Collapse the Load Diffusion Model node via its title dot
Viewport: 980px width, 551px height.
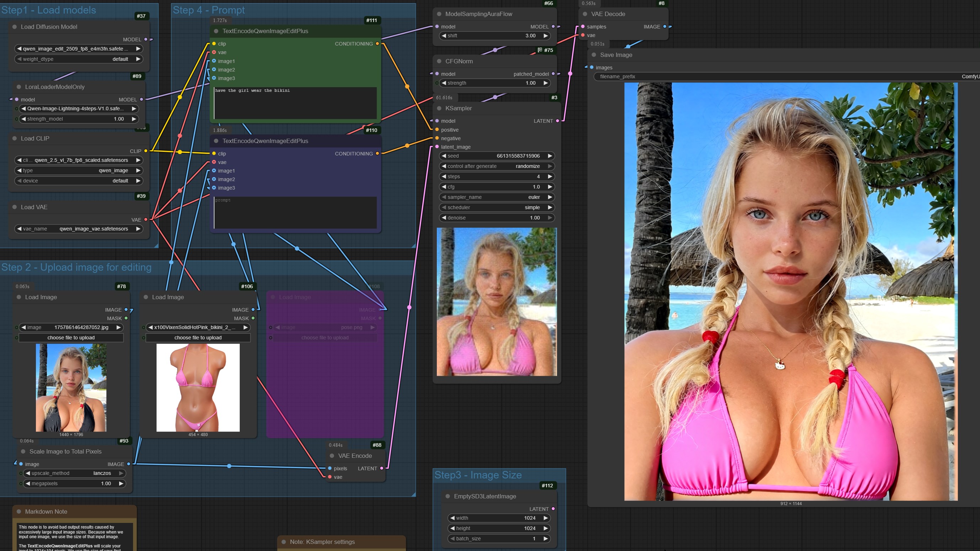(15, 27)
